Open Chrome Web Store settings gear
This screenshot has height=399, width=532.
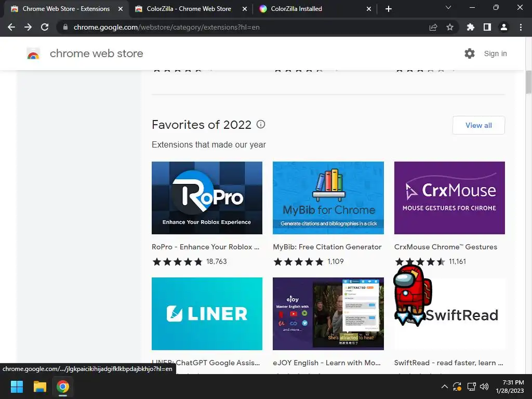470,54
